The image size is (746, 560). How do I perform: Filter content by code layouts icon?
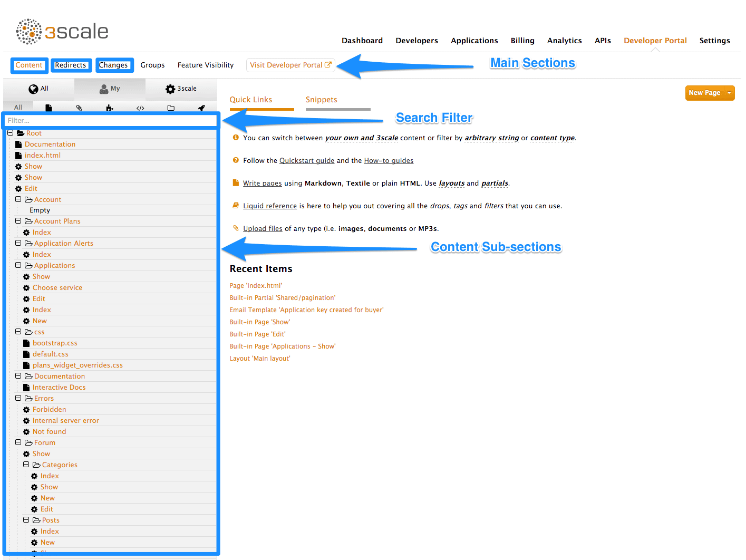[x=140, y=108]
